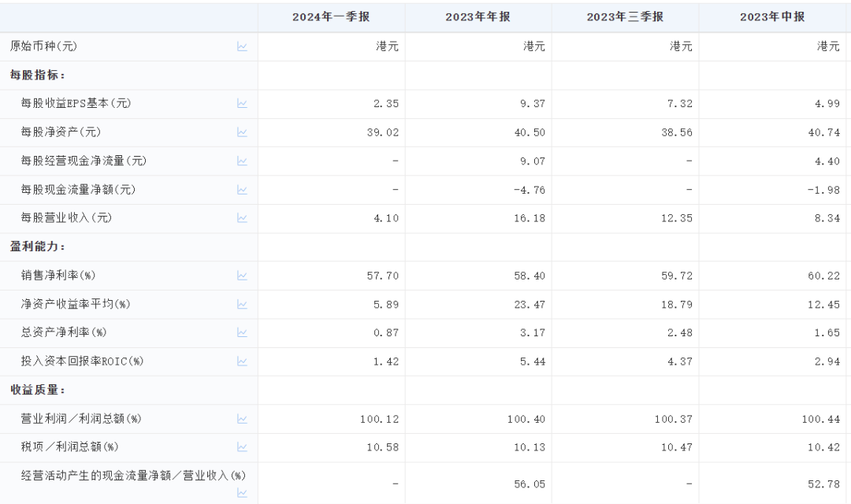Viewport: 851px width, 504px height.
Task: Open chart icon for 每股经营现金净流量(元)
Action: [242, 161]
